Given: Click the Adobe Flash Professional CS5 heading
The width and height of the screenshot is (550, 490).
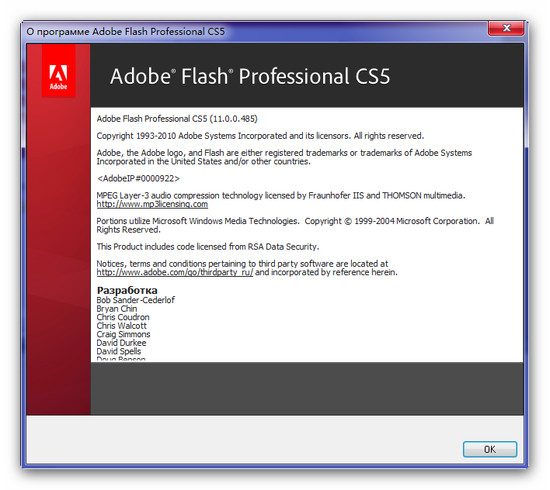Looking at the screenshot, I should click(x=250, y=76).
